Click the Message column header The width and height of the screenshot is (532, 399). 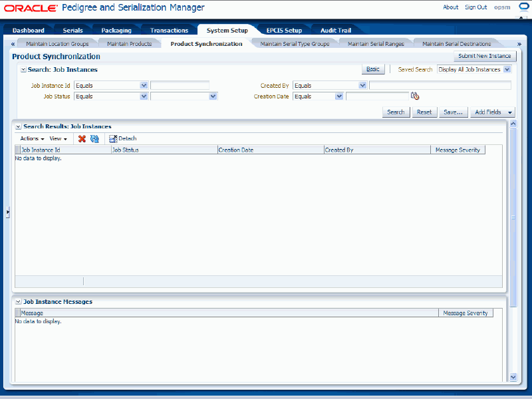click(x=229, y=313)
